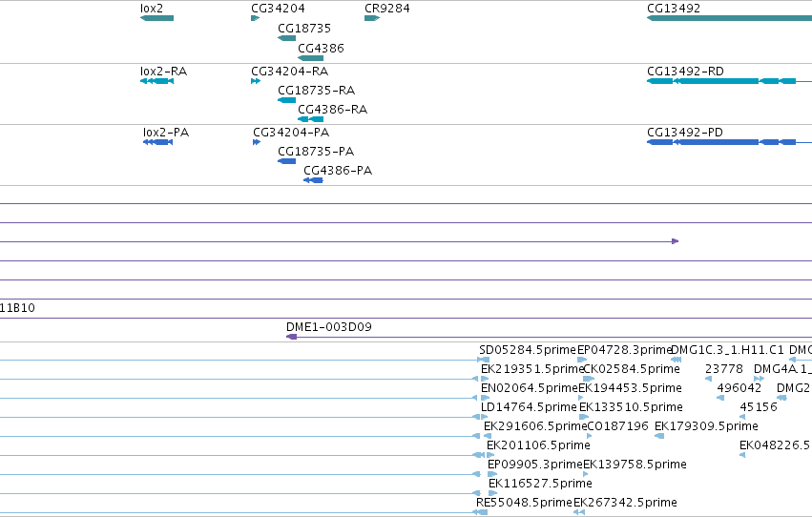
Task: Select the CG18735 gene label
Action: [304, 28]
